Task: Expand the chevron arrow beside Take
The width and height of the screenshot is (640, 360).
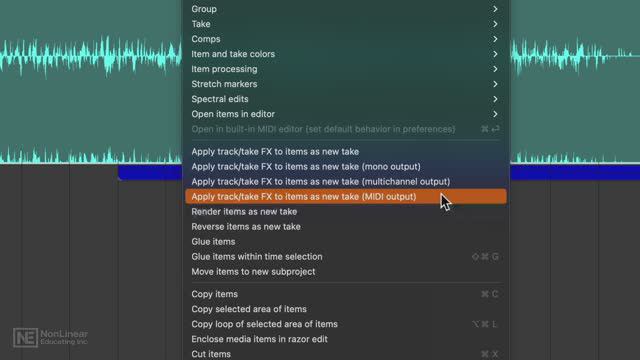Action: point(495,24)
